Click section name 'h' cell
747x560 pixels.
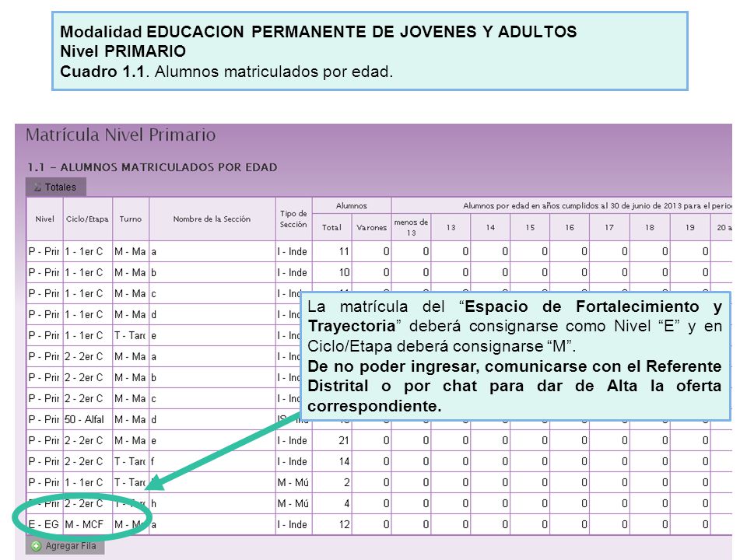point(212,503)
